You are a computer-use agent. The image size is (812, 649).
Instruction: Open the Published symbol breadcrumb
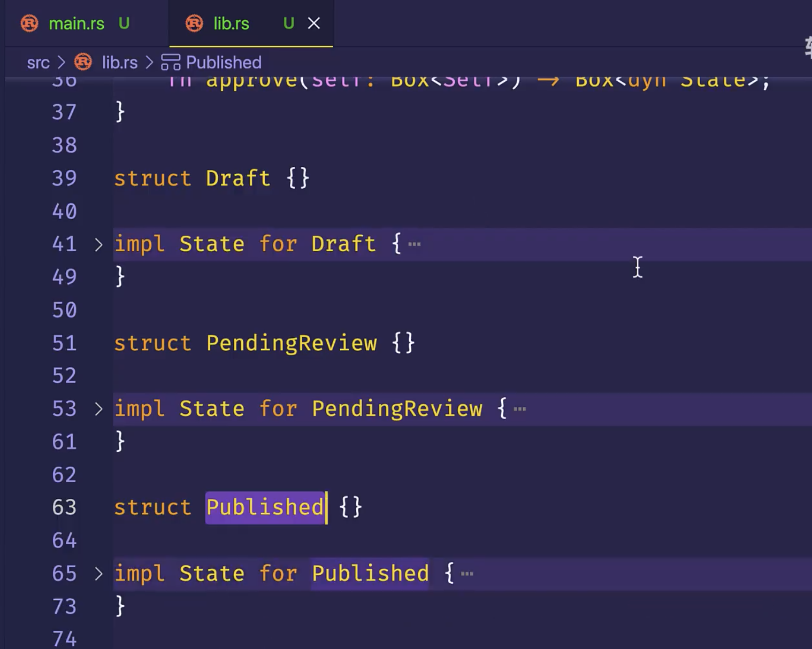click(x=224, y=63)
